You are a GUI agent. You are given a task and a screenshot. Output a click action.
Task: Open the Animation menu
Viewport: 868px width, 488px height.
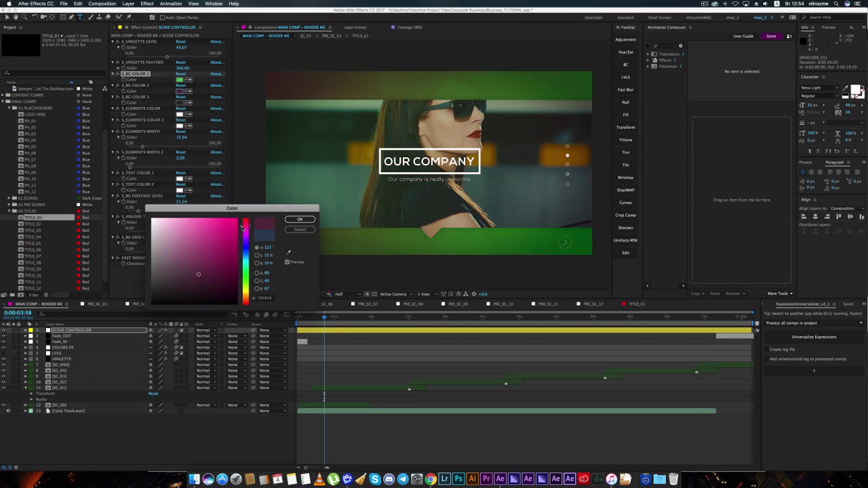[171, 4]
